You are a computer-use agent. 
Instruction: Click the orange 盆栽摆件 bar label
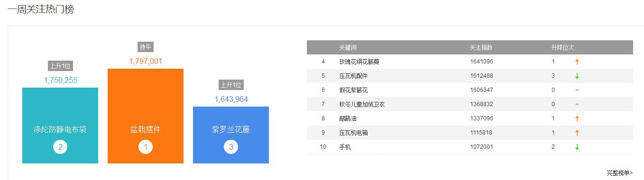pyautogui.click(x=146, y=129)
